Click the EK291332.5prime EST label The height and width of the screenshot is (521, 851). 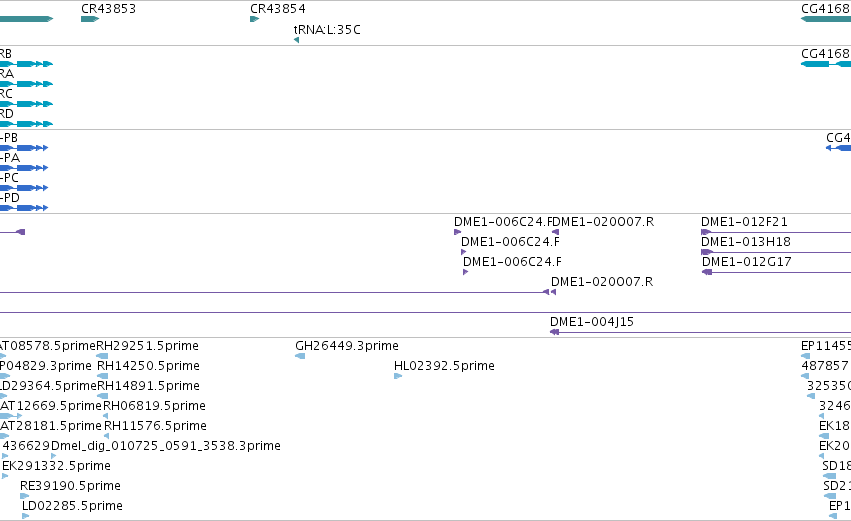[56, 466]
